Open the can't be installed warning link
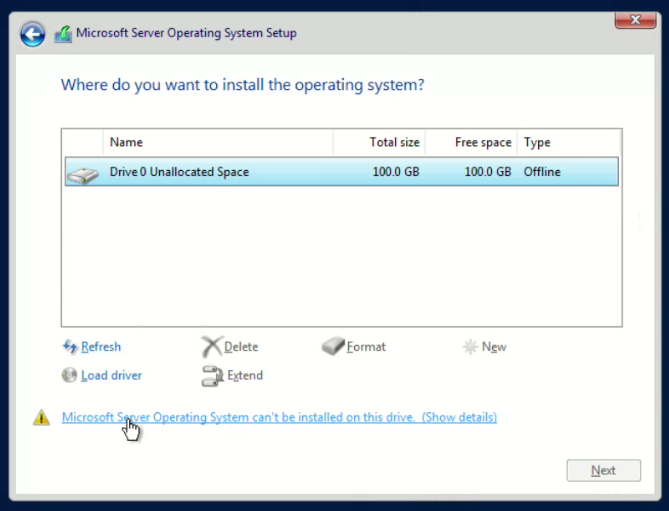 [x=279, y=417]
